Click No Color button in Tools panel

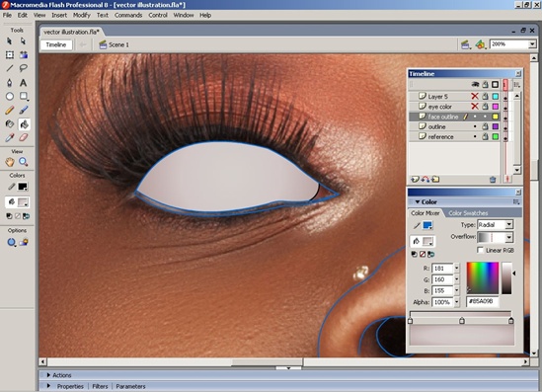(x=18, y=216)
